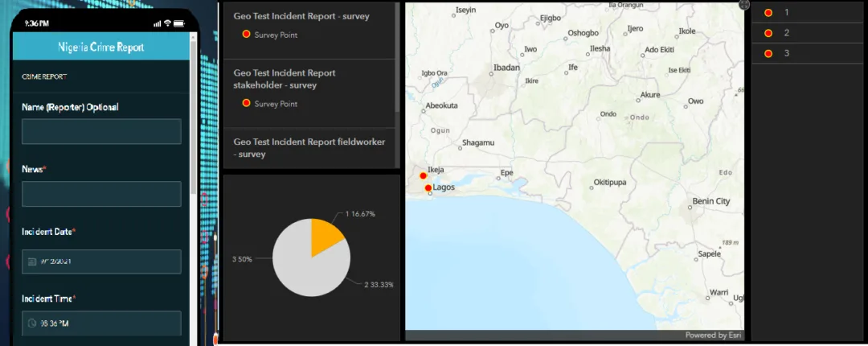Screen dimensions: 868x346
Task: Click the Warri label on the map
Action: coord(719,292)
